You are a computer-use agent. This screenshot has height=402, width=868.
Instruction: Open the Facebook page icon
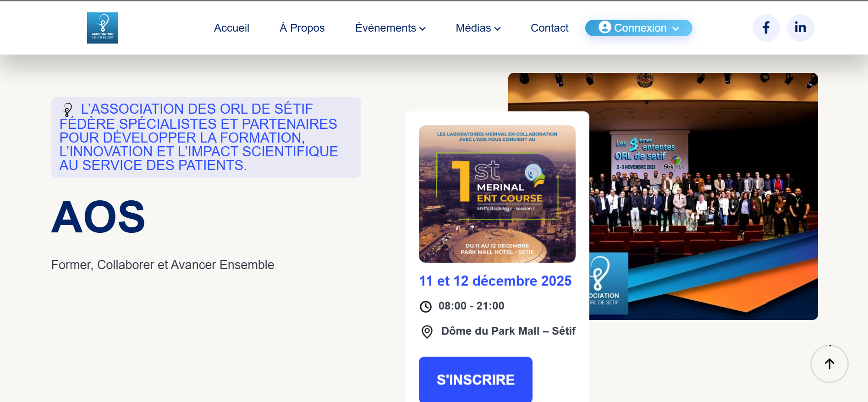coord(766,28)
